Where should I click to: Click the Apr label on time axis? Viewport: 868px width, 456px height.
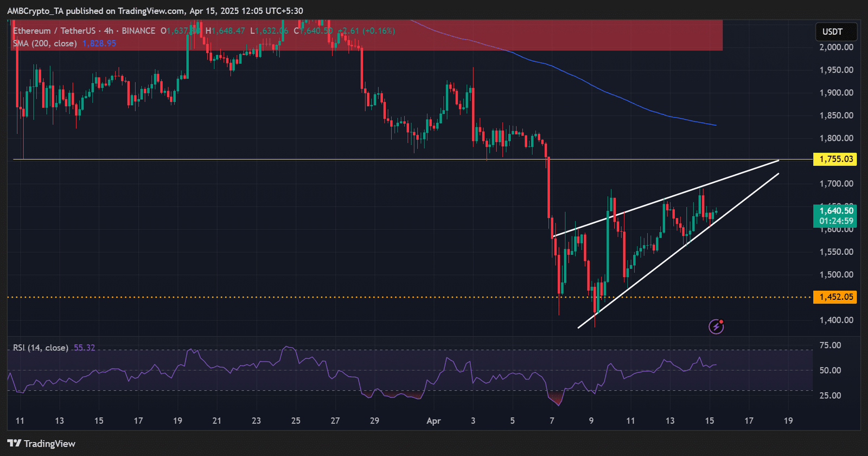pyautogui.click(x=433, y=421)
